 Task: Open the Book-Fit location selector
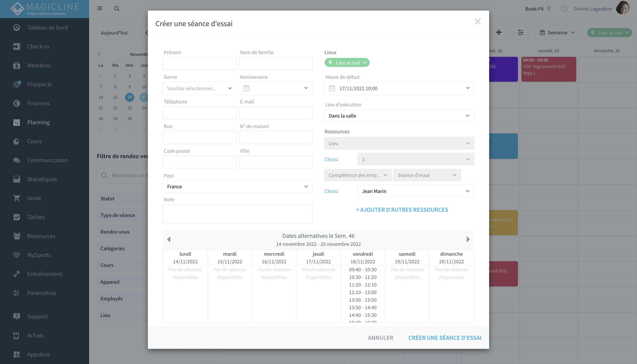(538, 9)
